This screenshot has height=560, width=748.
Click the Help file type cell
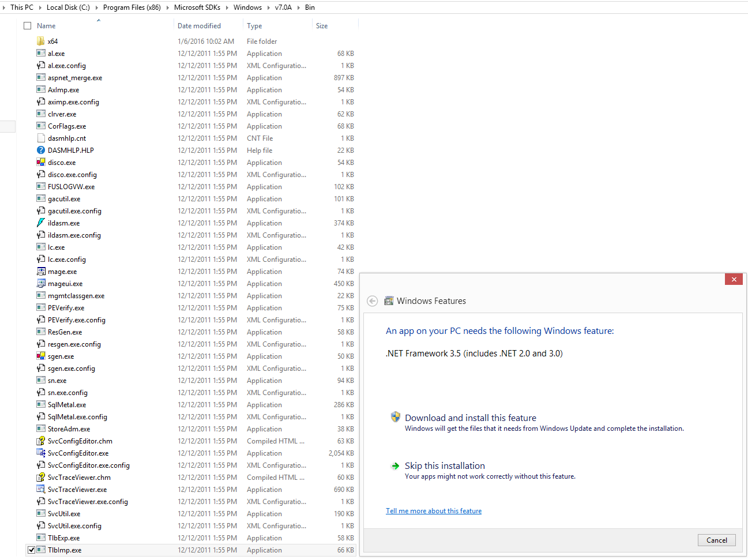[x=260, y=151]
